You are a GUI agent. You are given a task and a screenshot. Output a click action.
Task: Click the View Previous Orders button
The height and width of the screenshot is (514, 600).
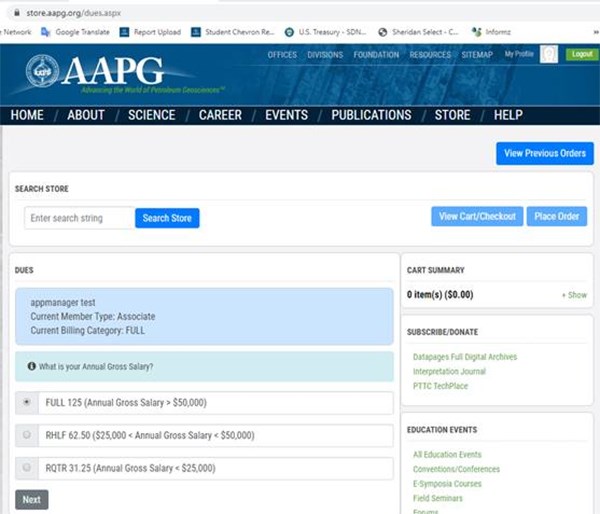pos(544,153)
